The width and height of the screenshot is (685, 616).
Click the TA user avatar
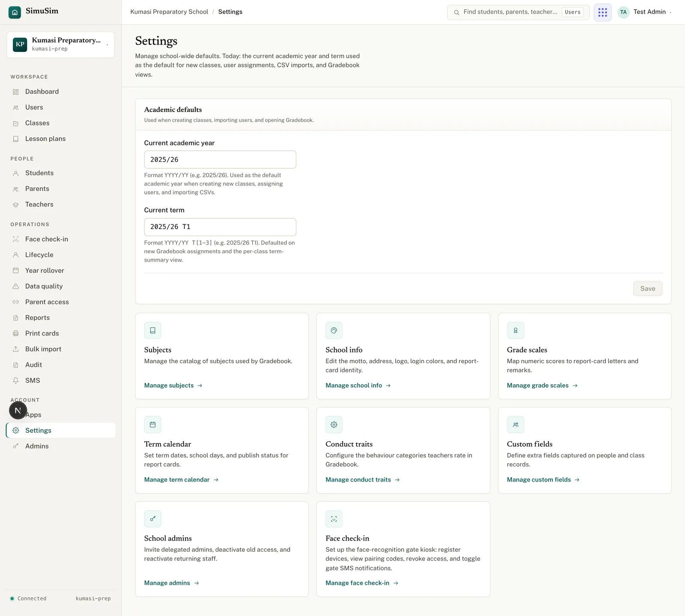click(623, 12)
